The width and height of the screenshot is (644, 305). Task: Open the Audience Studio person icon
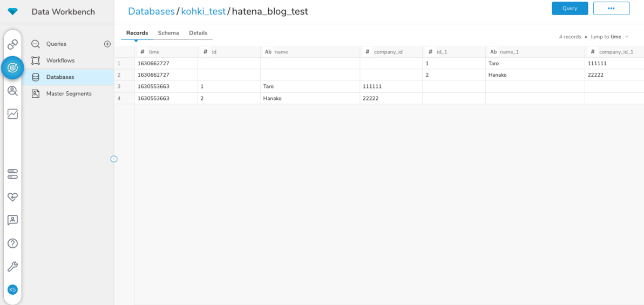pyautogui.click(x=12, y=91)
